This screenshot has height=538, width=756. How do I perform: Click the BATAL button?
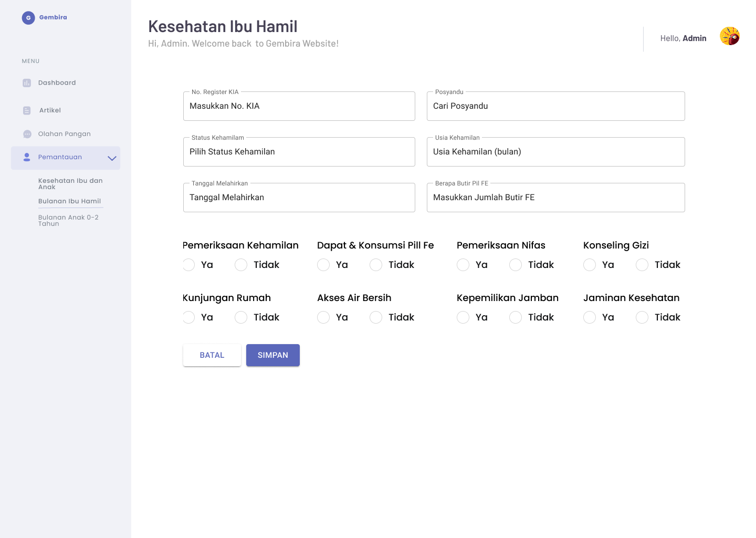[212, 355]
